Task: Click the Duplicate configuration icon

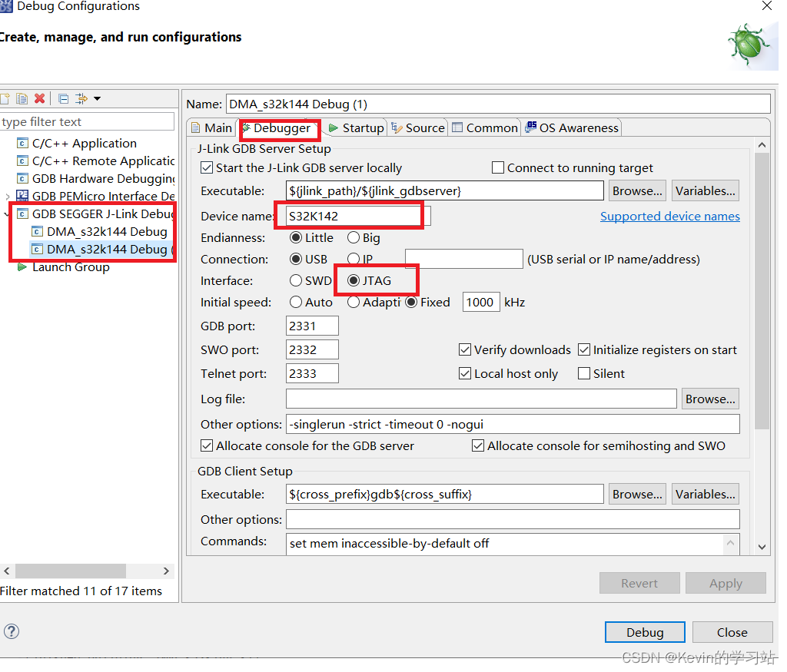Action: tap(22, 99)
